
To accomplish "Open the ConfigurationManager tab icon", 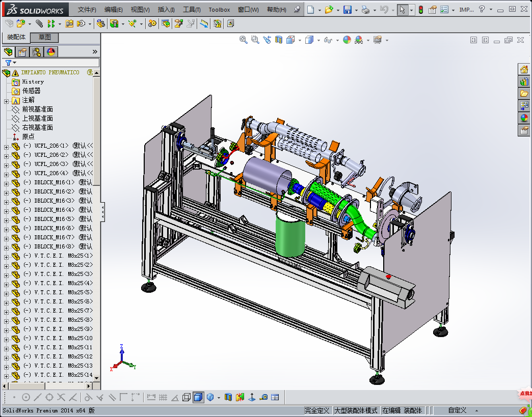I will [x=37, y=52].
